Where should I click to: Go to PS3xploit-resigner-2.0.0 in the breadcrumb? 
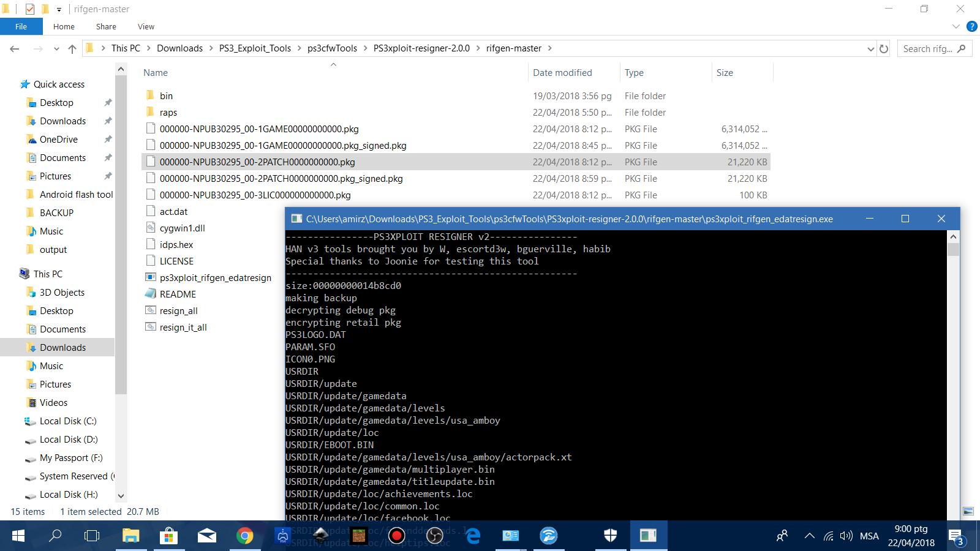[421, 48]
